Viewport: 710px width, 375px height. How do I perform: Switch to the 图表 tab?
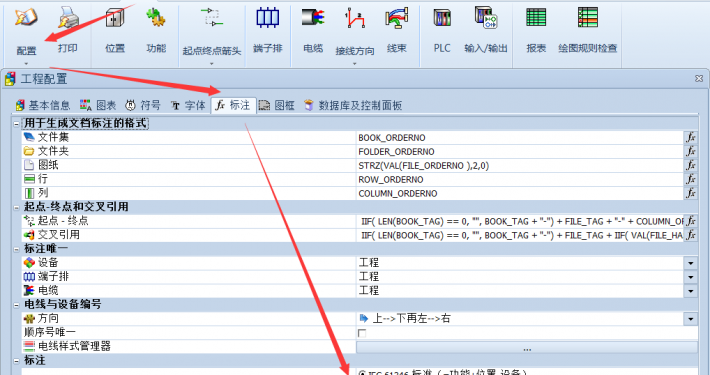[98, 106]
